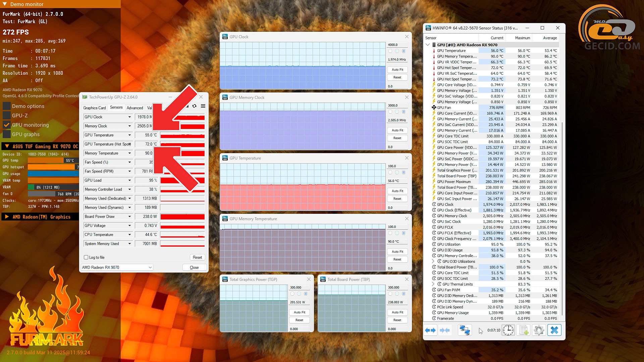Expand the GPU Thermal Limits row

point(433,284)
